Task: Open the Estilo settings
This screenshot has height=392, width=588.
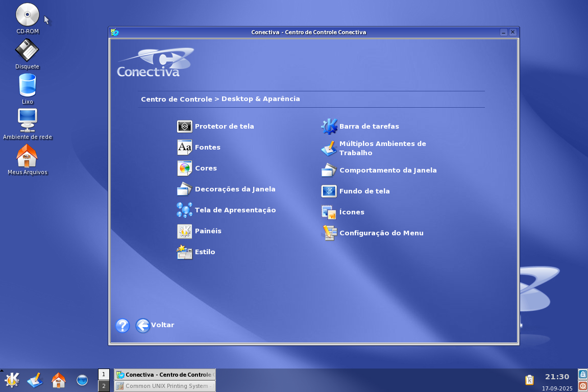Action: (x=205, y=252)
